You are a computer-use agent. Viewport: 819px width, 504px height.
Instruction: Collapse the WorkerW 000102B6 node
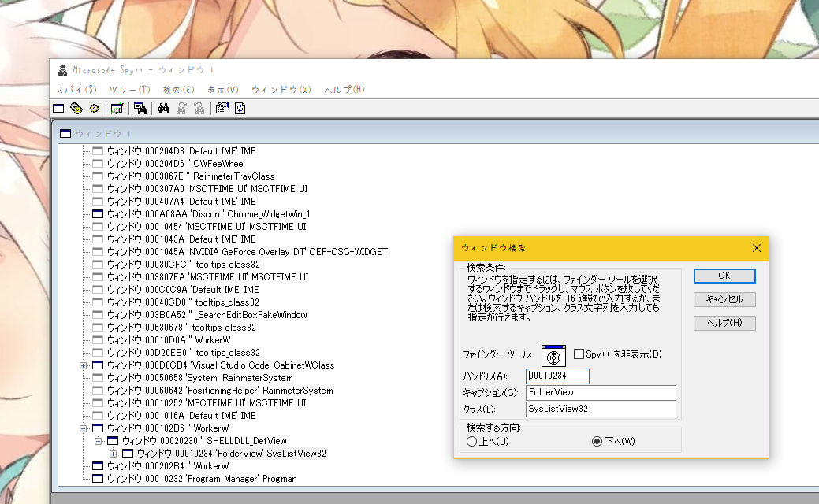coord(83,428)
